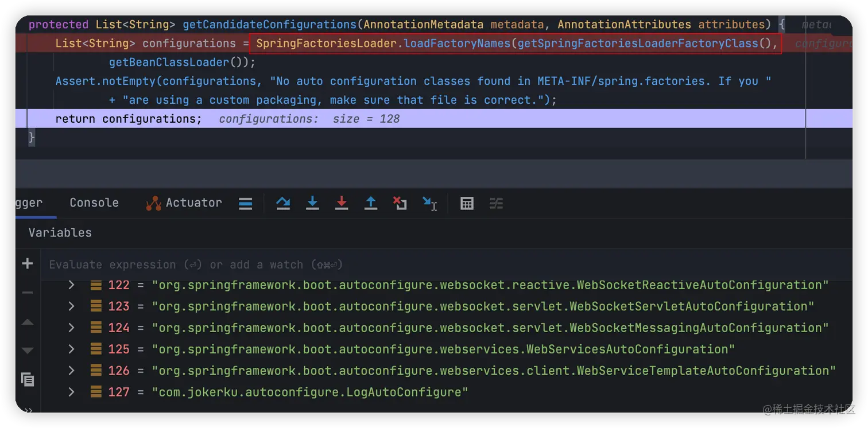Select the WebSocketServletAutoConfiguration row

447,306
